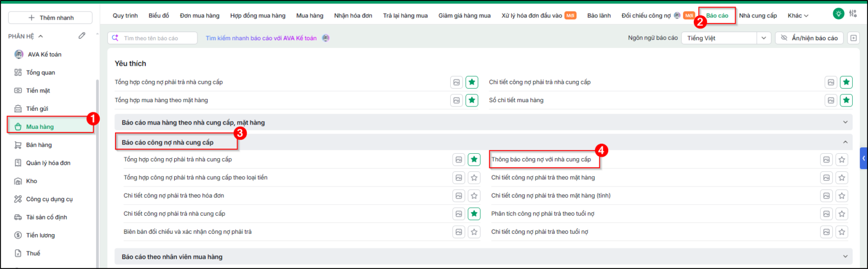Click the Thêm nhanh button
The width and height of the screenshot is (868, 269).
pos(50,17)
